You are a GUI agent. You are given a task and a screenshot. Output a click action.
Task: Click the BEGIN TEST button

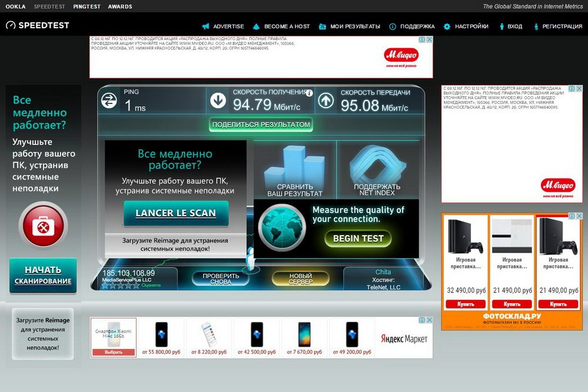pos(358,239)
